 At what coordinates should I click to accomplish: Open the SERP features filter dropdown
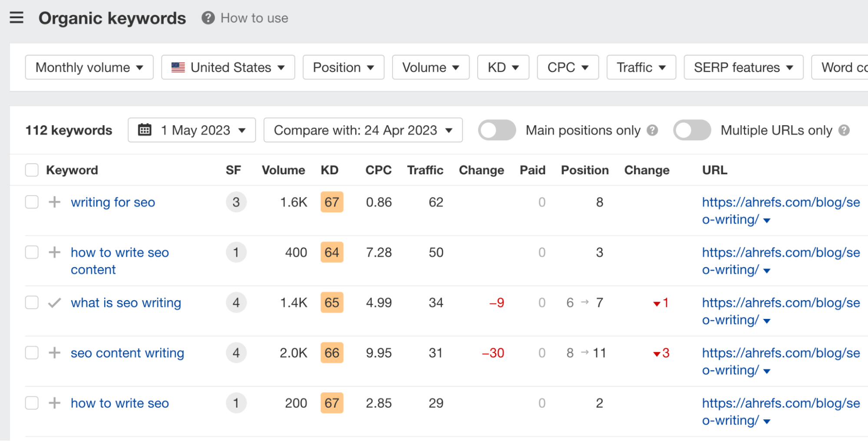[743, 67]
